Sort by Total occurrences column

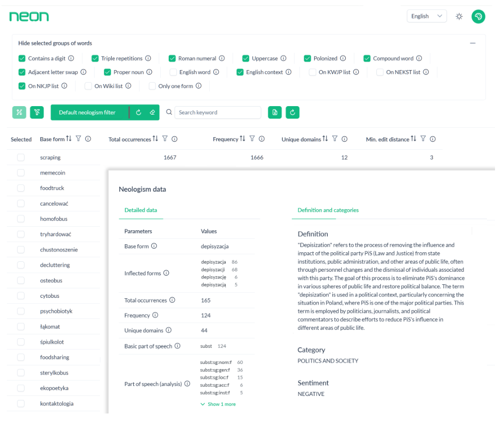tap(155, 139)
